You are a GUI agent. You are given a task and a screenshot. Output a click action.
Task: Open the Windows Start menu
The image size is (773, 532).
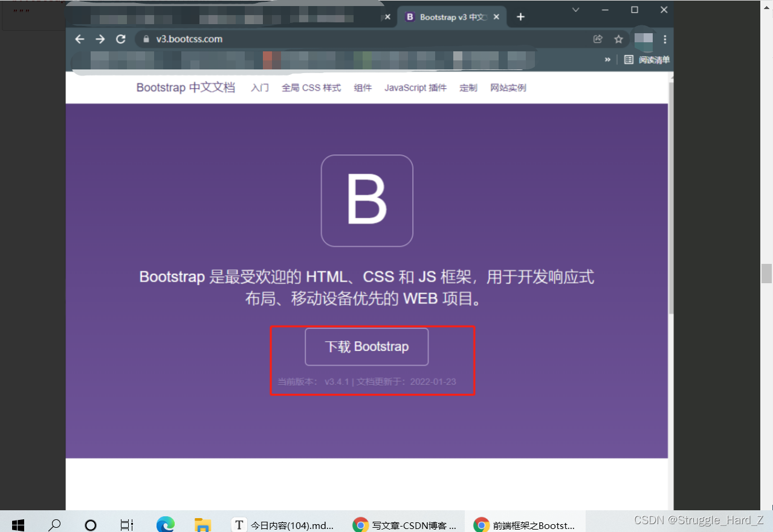pos(18,525)
